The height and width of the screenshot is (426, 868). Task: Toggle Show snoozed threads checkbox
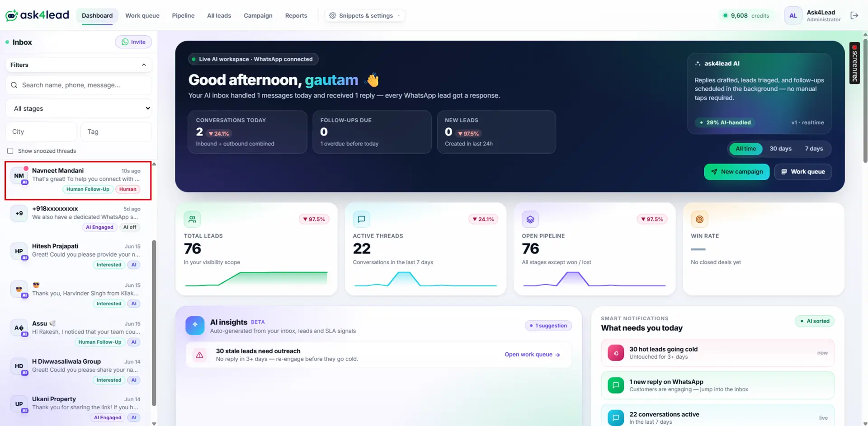(x=10, y=151)
